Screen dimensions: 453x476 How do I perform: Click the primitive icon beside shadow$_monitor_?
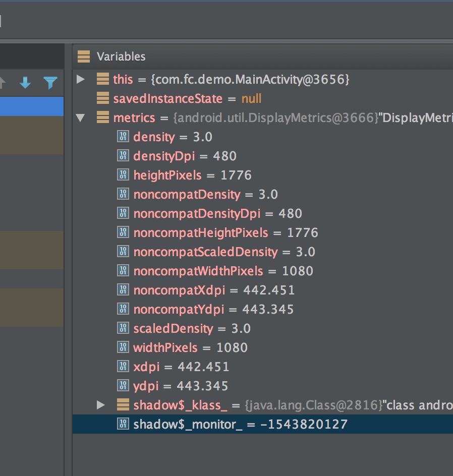pos(122,424)
